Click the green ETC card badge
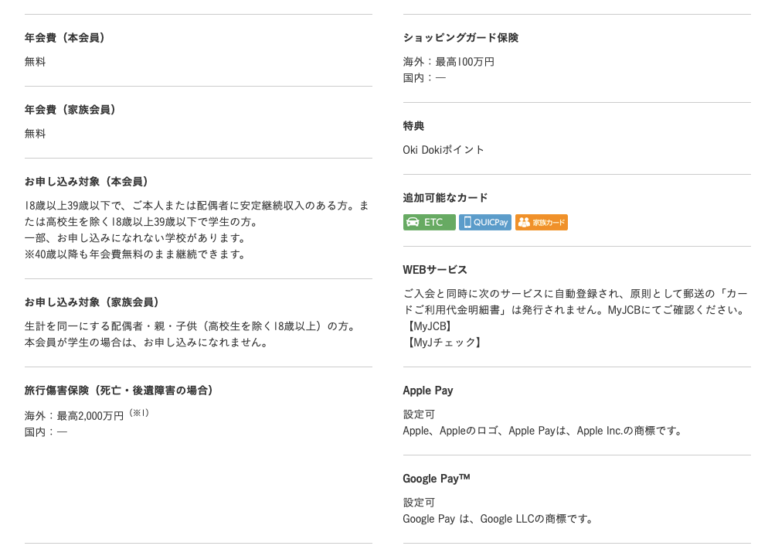This screenshot has height=556, width=768. click(429, 222)
